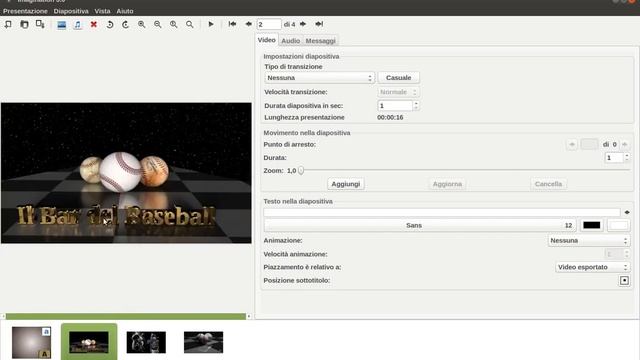Click the Cancella button
Viewport: 640px width, 360px height.
tap(548, 184)
